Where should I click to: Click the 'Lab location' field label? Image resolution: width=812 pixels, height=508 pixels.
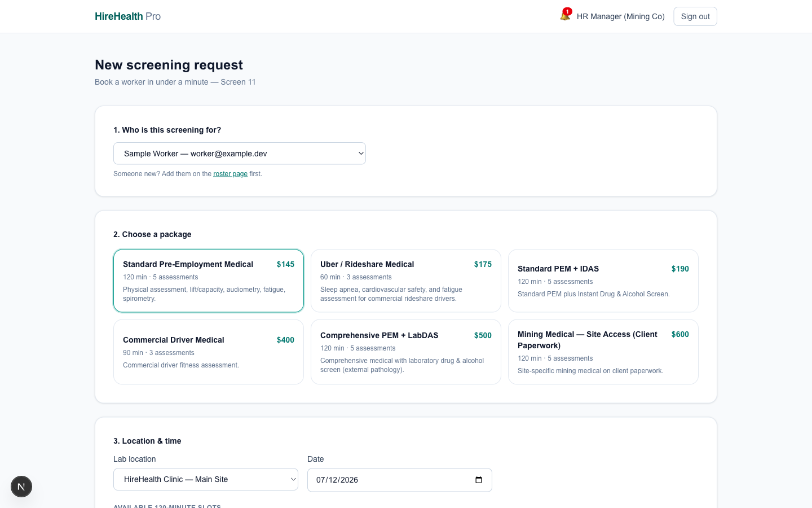(134, 459)
